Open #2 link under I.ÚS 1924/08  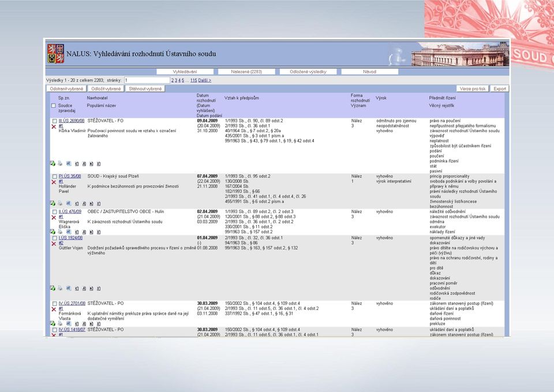[x=61, y=243]
